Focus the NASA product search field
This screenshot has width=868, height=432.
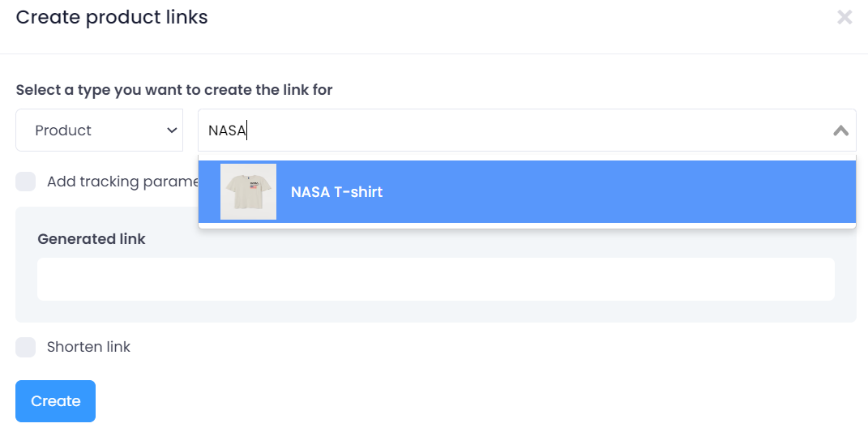pos(519,130)
